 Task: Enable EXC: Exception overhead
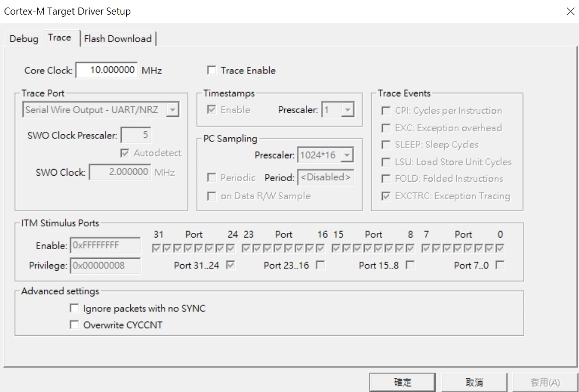point(386,128)
